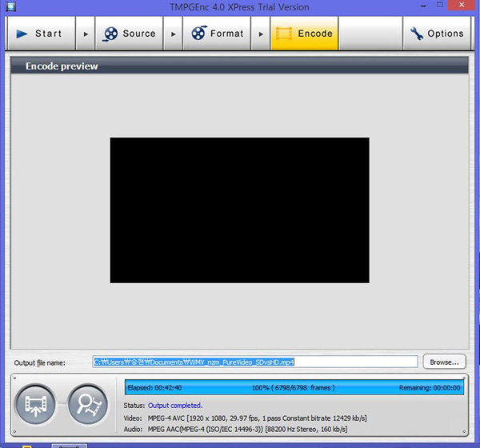The width and height of the screenshot is (480, 448).
Task: Click the round film output encode button
Action: (35, 404)
